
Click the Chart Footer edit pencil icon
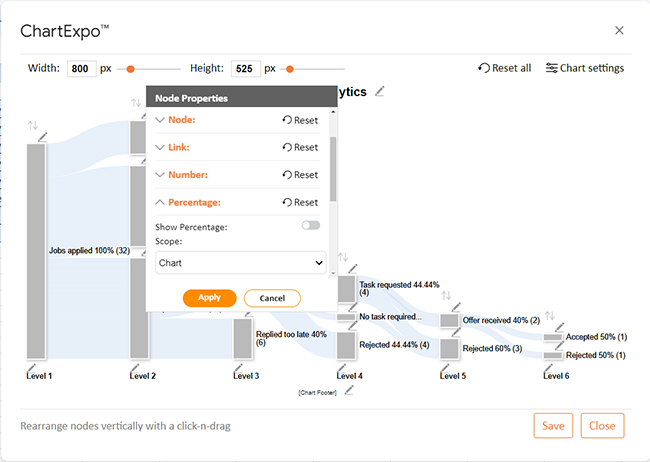(349, 390)
